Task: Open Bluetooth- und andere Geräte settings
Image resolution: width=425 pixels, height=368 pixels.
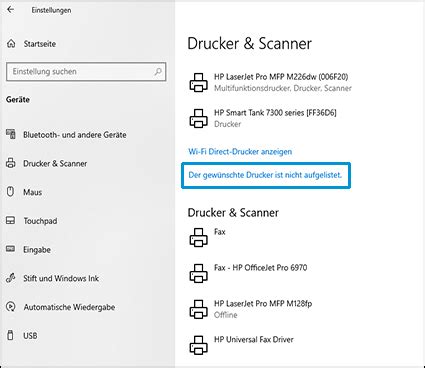Action: coord(75,135)
